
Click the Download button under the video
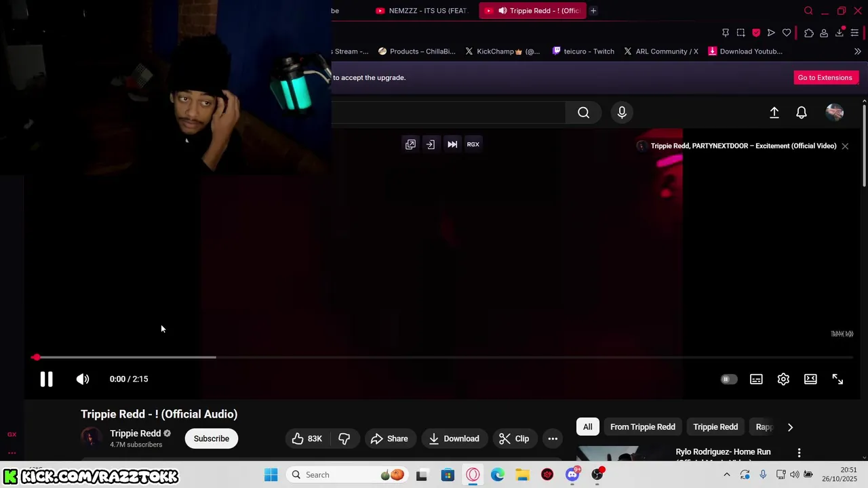[x=454, y=439]
